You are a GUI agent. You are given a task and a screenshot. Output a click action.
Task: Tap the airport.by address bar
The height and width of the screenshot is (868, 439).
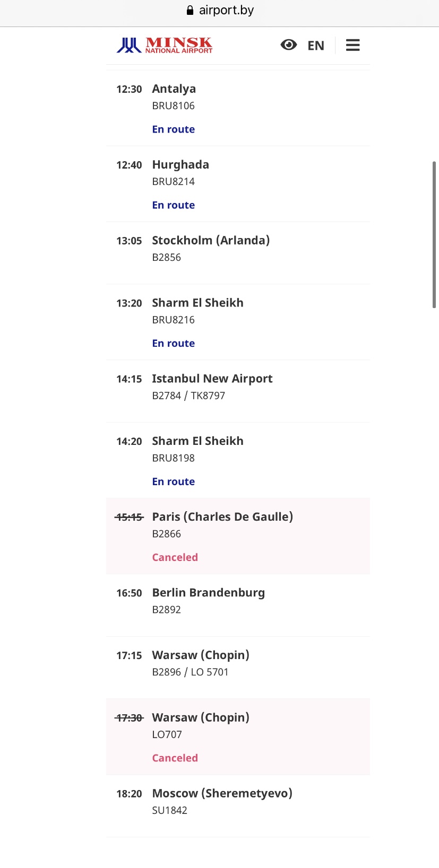pos(226,11)
